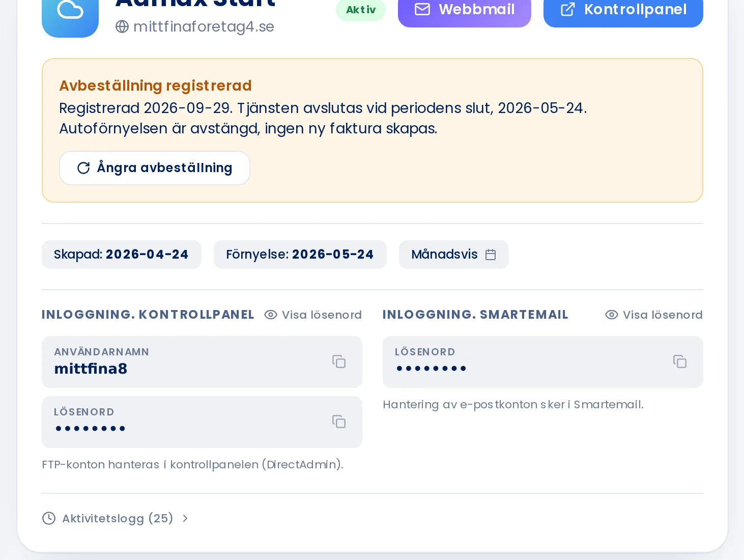This screenshot has height=560, width=744.
Task: Copy the Kontrollpanel password
Action: coord(339,422)
